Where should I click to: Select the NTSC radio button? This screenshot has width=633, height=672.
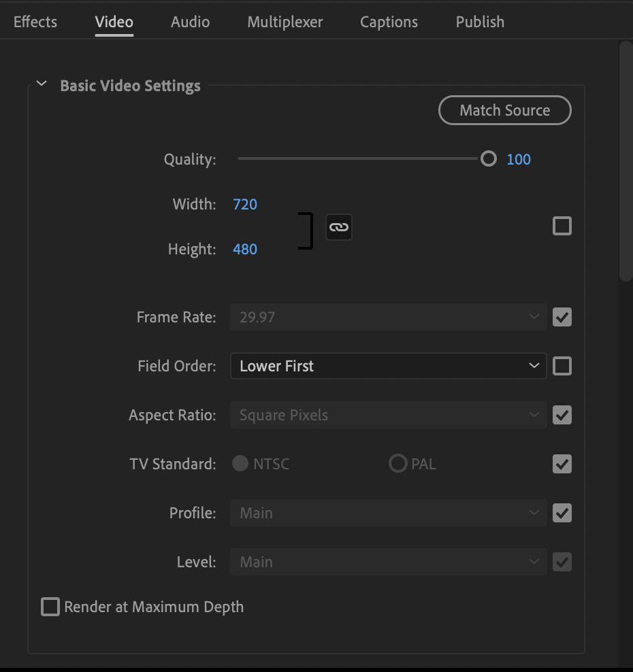coord(240,463)
